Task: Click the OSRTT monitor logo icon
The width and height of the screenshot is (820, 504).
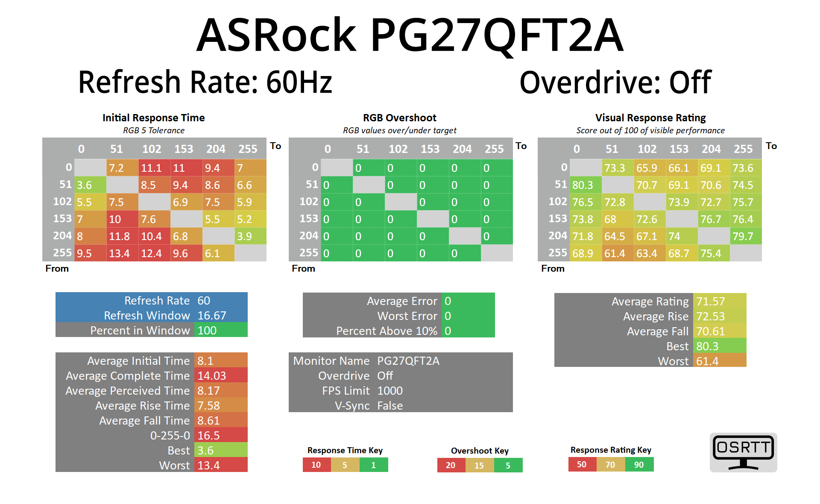Action: [743, 452]
